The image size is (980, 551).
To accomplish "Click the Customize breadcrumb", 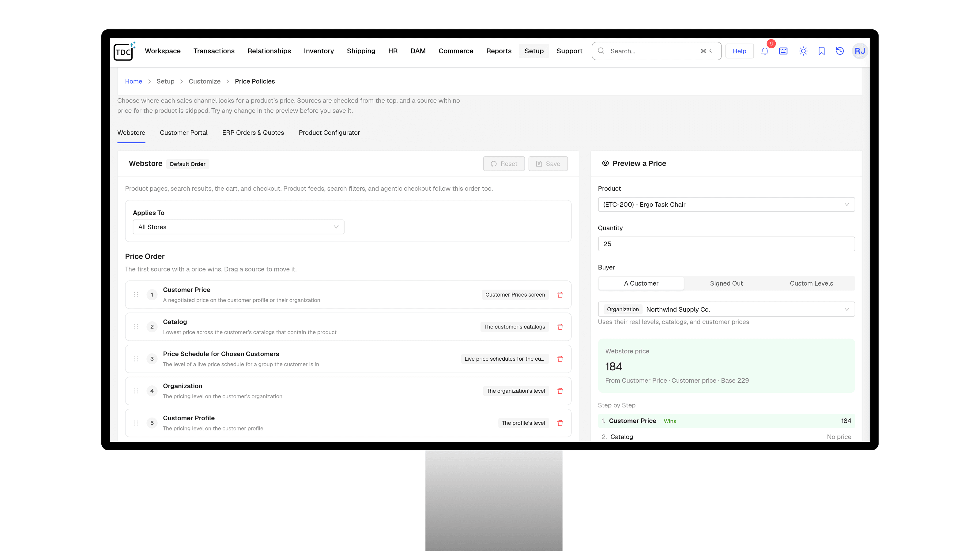I will pyautogui.click(x=204, y=81).
